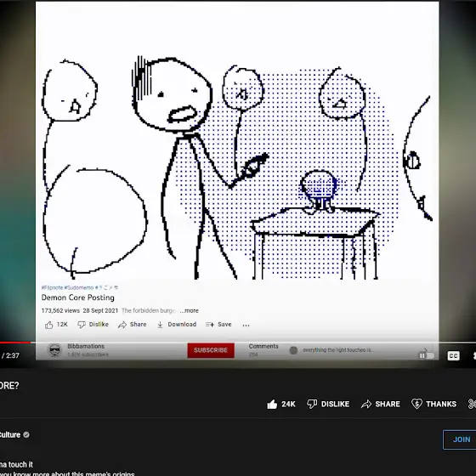476x476 pixels.
Task: Click the verified badge next to channel name
Action: point(26,434)
